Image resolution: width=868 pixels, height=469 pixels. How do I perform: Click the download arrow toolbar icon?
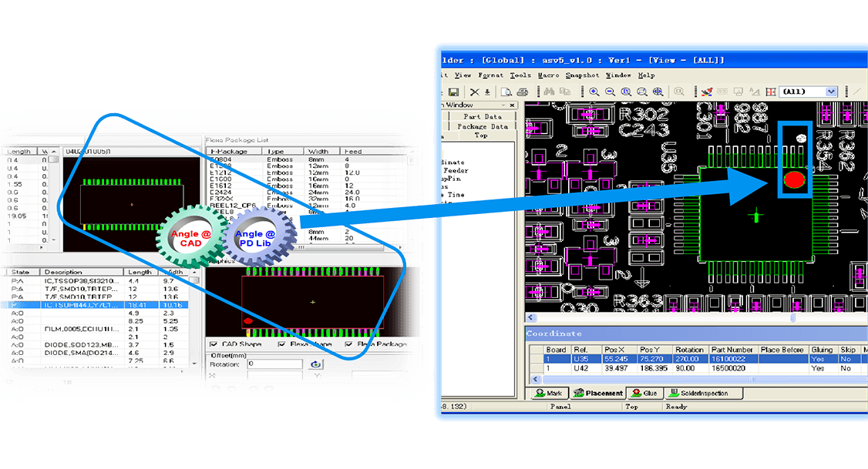coord(487,92)
